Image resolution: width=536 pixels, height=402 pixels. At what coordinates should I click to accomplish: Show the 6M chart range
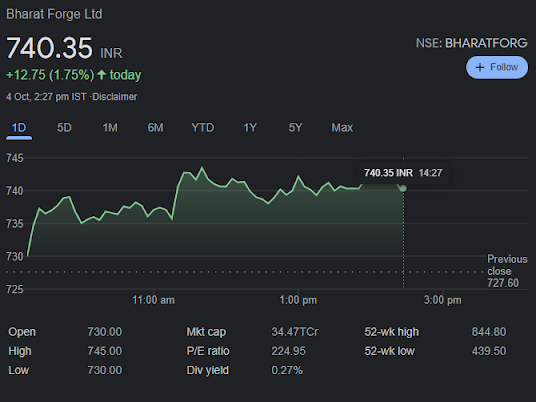coord(156,128)
